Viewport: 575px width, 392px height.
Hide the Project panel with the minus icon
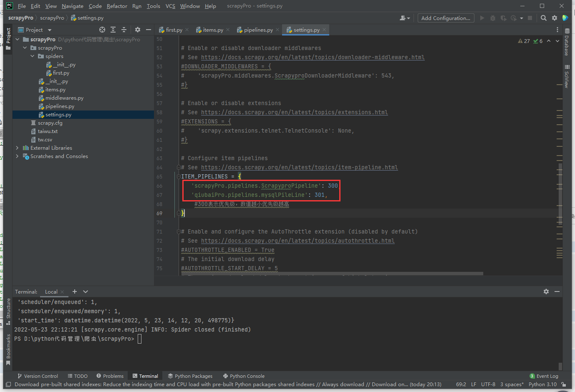click(149, 30)
